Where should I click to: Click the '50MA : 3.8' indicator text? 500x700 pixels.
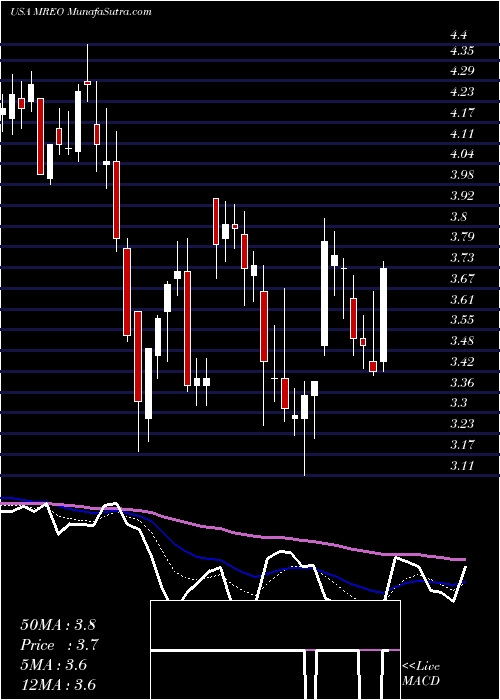(x=58, y=625)
